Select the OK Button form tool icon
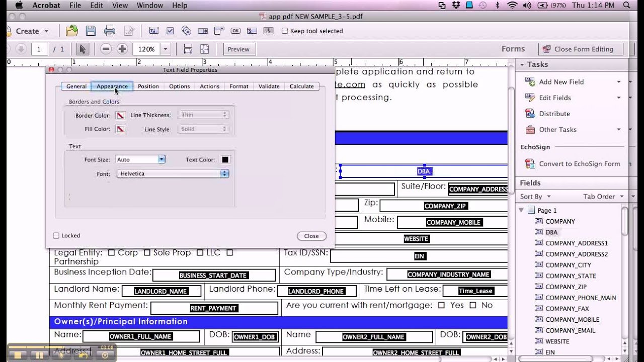Image resolution: width=644 pixels, height=362 pixels. coord(235,31)
